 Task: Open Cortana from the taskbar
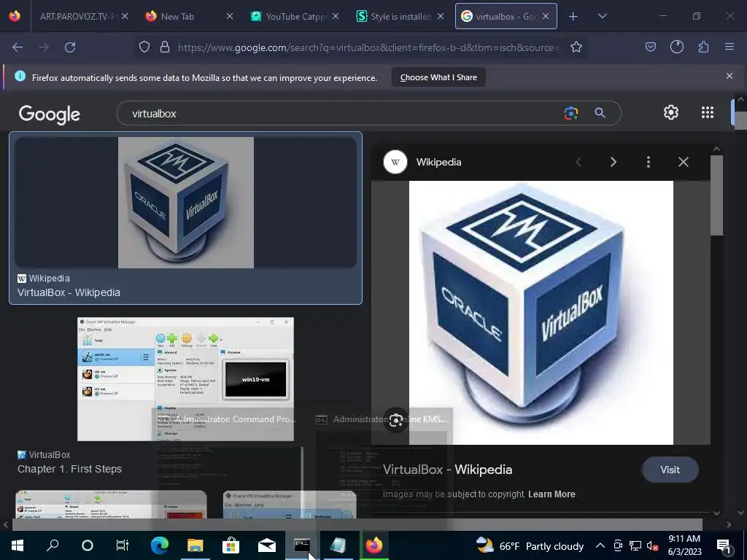coord(88,545)
